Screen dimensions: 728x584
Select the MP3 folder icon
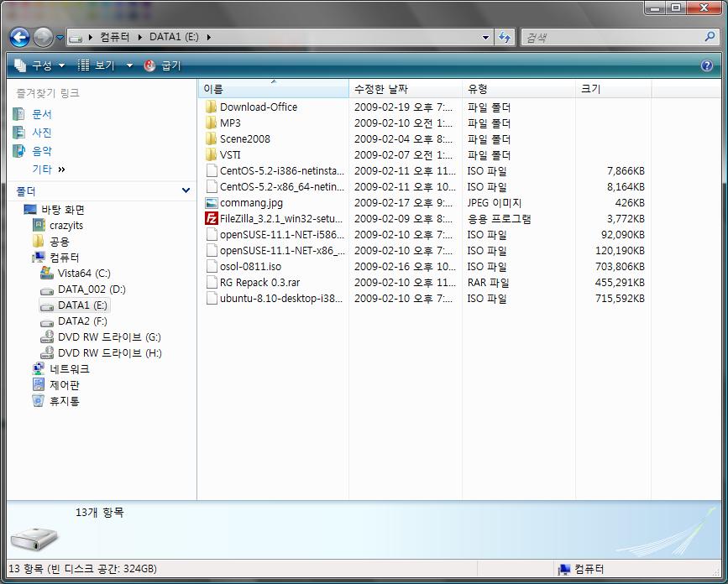212,123
